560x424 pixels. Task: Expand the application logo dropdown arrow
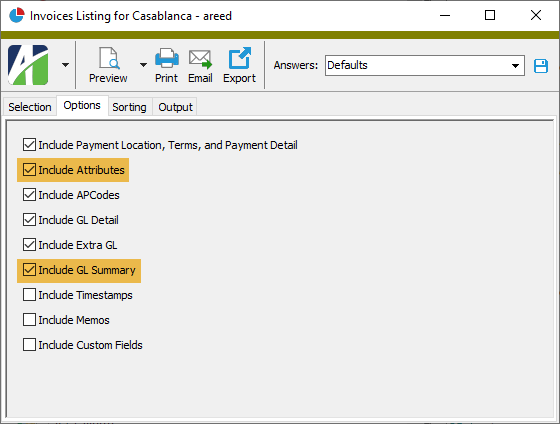[x=65, y=65]
